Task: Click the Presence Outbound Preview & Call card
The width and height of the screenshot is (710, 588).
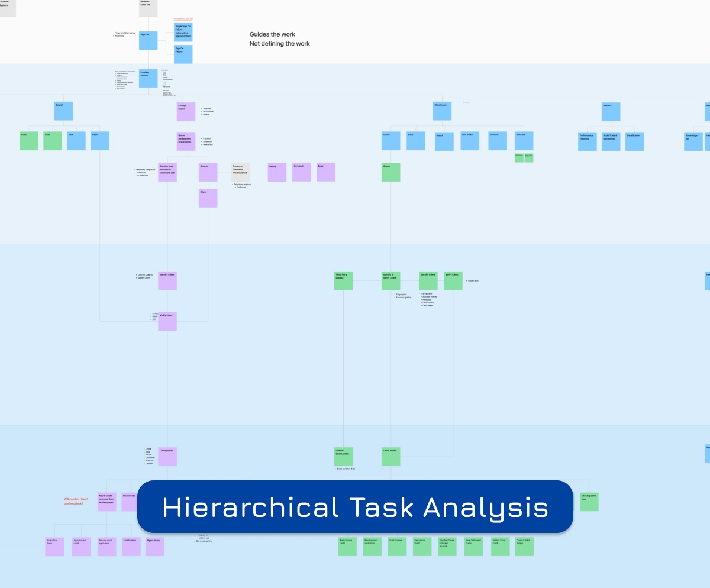Action: (241, 171)
